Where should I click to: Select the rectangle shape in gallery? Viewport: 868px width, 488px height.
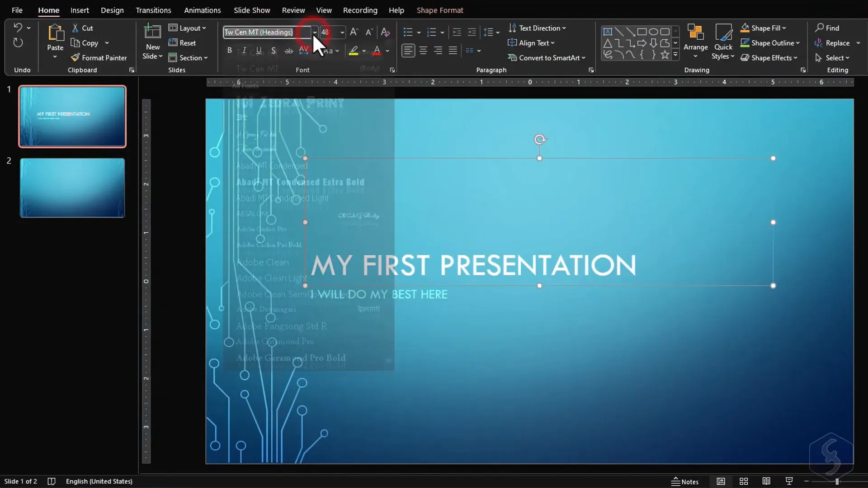tap(642, 32)
